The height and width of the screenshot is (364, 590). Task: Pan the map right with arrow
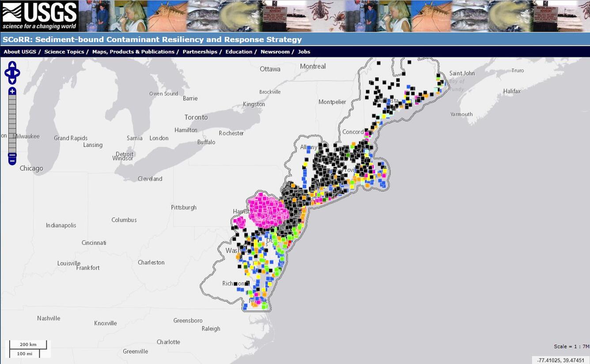point(18,73)
